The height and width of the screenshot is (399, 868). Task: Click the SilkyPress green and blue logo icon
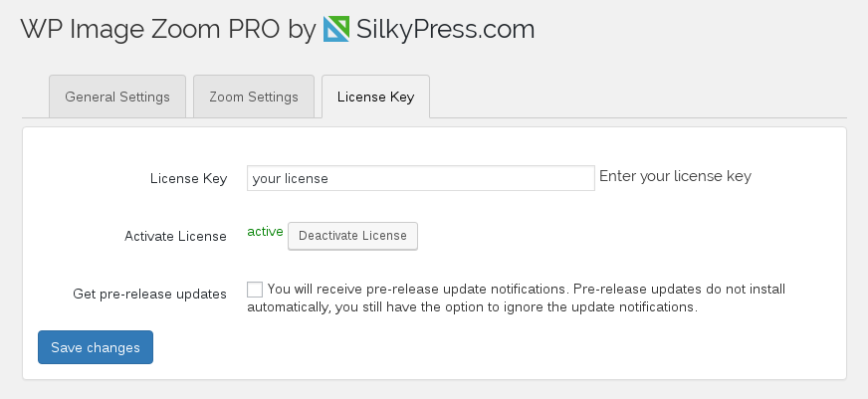point(336,29)
